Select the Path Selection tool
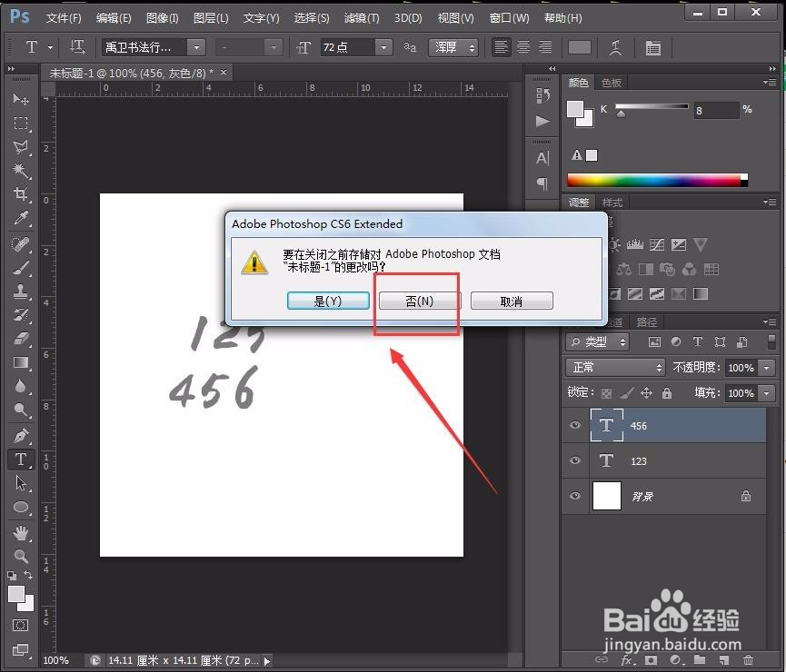 coord(21,482)
